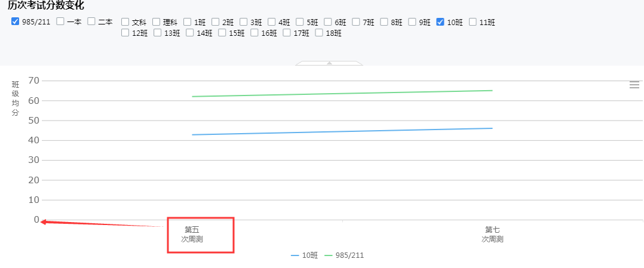Viewport: 644px width, 268px height.
Task: Toggle the 14班 checkbox
Action: pos(190,33)
